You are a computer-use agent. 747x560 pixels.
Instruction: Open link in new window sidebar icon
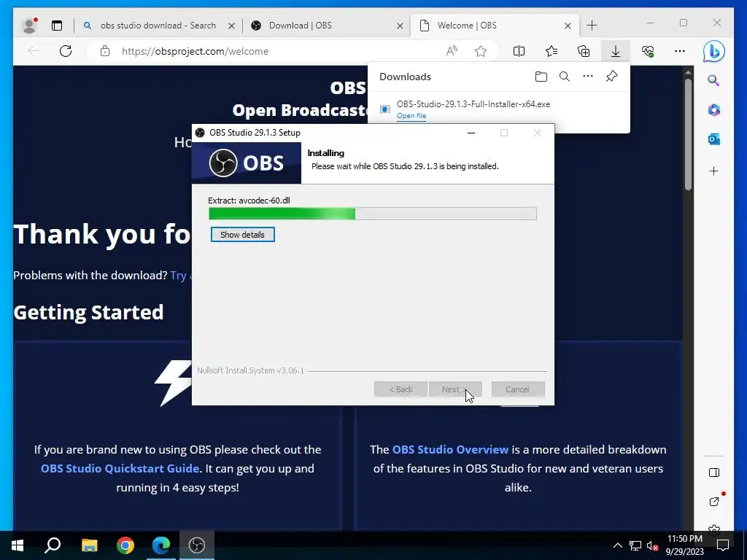point(713,502)
